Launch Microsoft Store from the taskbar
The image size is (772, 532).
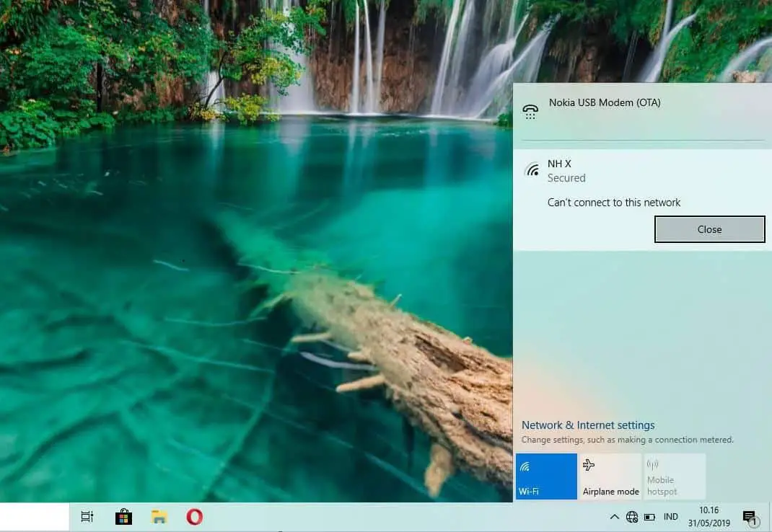click(123, 517)
